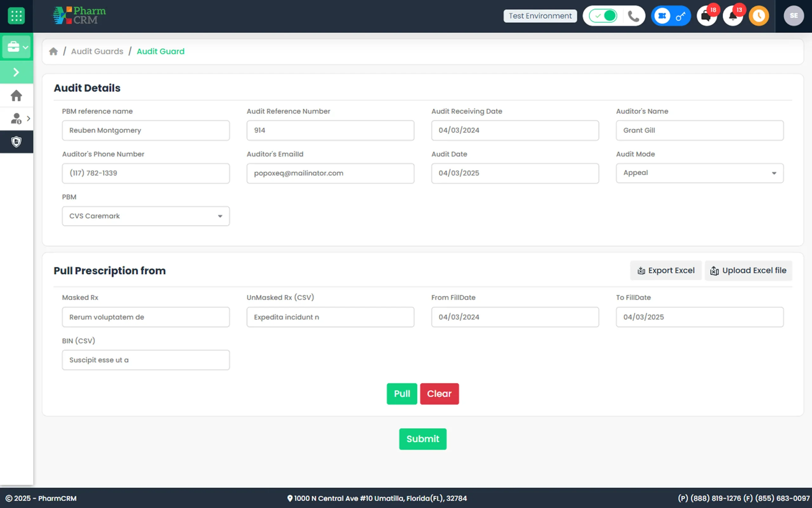The height and width of the screenshot is (508, 812).
Task: Go to Home from sidebar house icon
Action: point(16,96)
